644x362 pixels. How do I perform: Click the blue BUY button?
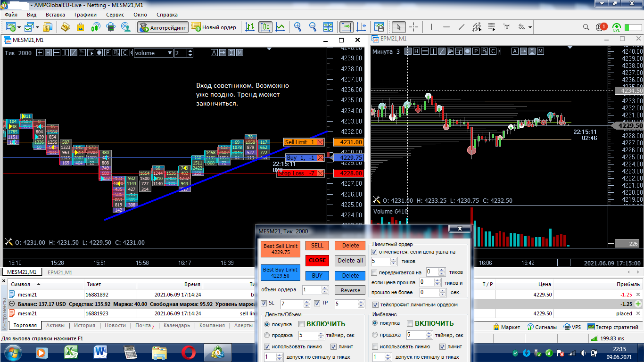point(317,276)
